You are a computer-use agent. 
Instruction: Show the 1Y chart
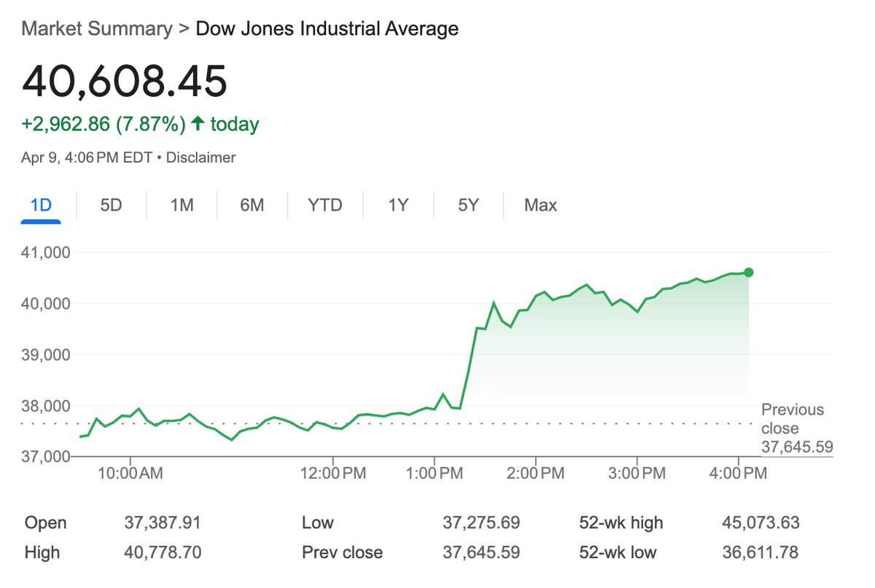[398, 205]
